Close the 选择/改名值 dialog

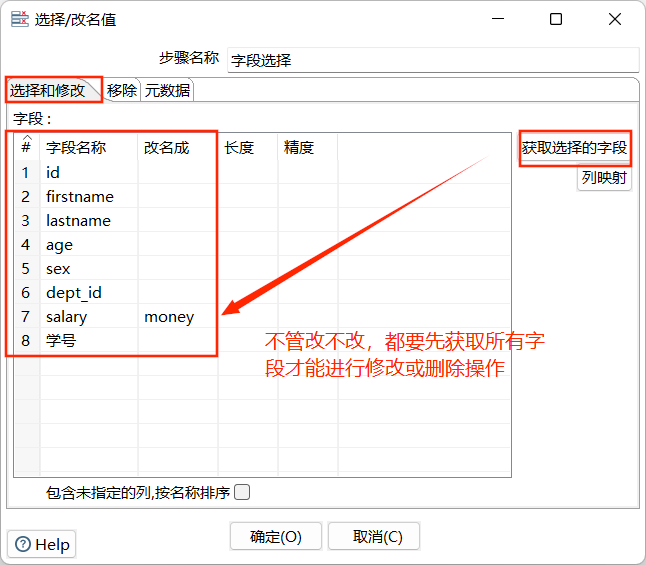(615, 19)
